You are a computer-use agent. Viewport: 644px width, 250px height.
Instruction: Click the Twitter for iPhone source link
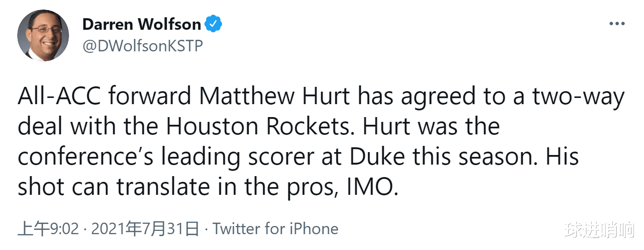click(x=276, y=228)
